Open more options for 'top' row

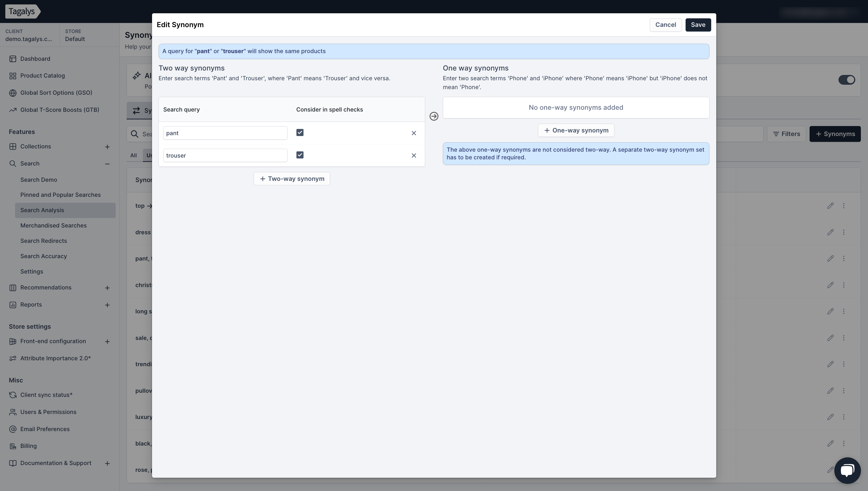pos(843,206)
